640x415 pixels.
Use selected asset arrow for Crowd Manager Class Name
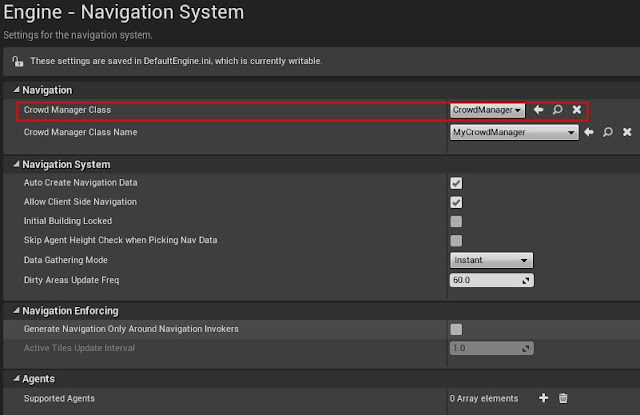coord(589,132)
